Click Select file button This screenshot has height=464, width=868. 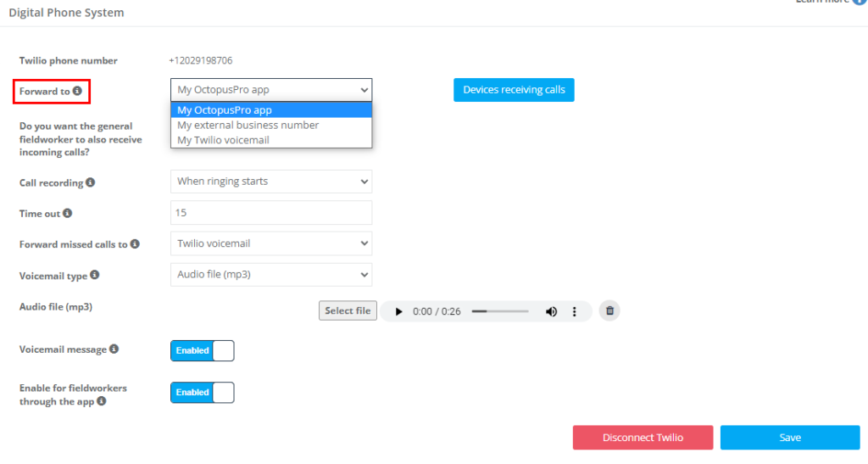pyautogui.click(x=348, y=310)
